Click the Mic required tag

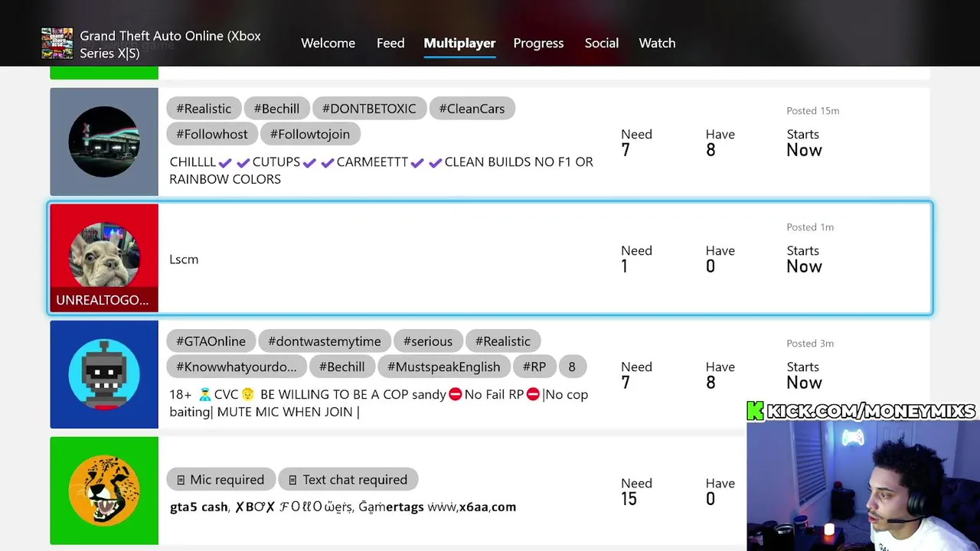220,480
